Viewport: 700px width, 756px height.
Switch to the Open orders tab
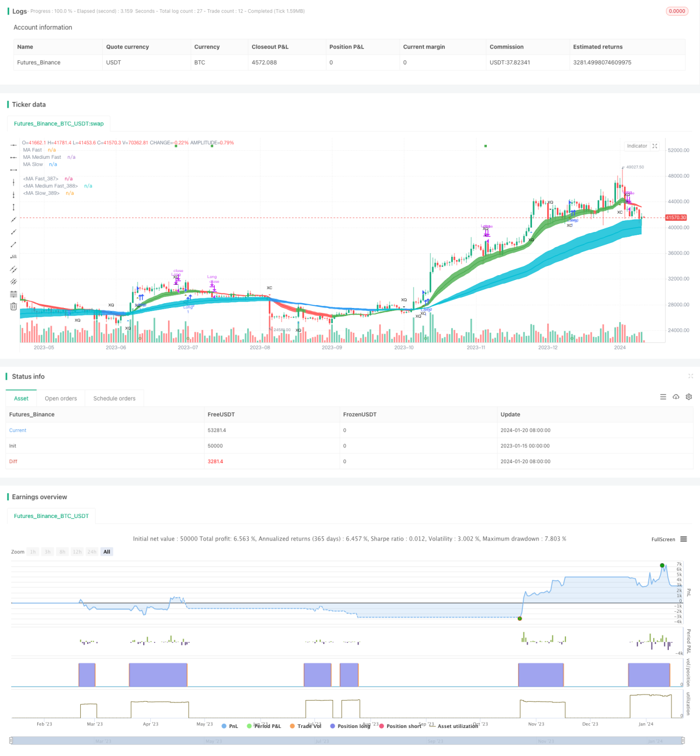coord(61,398)
